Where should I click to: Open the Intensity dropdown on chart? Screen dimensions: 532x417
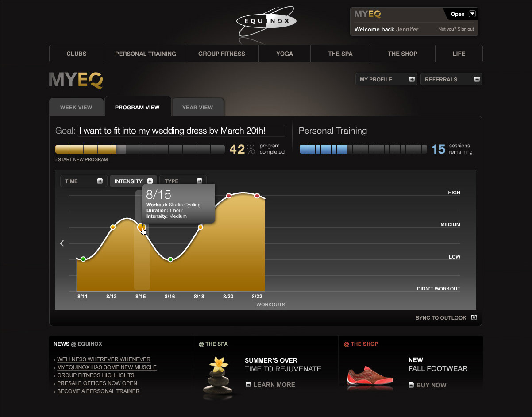click(x=134, y=181)
